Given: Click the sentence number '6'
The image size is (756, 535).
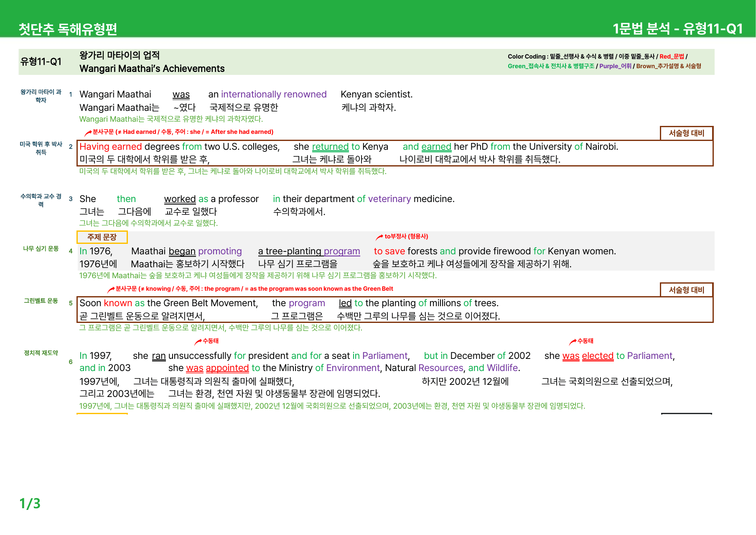Looking at the screenshot, I should 71,362.
